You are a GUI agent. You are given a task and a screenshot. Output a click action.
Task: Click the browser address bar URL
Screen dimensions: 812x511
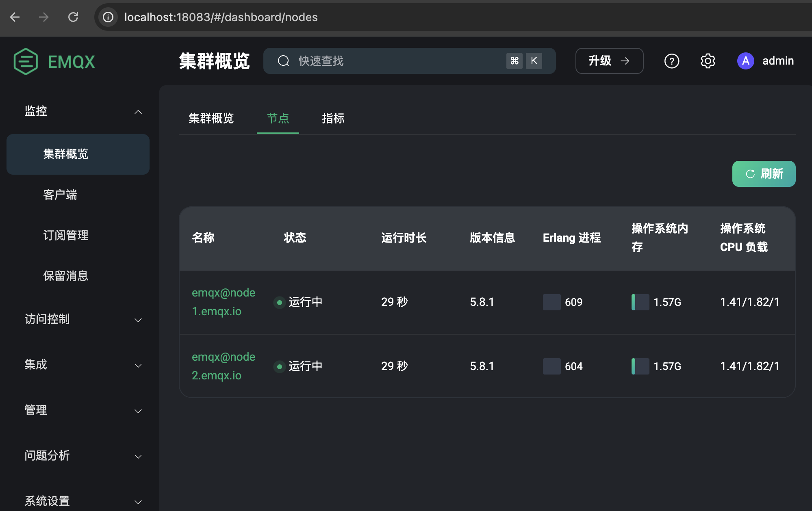click(x=221, y=17)
